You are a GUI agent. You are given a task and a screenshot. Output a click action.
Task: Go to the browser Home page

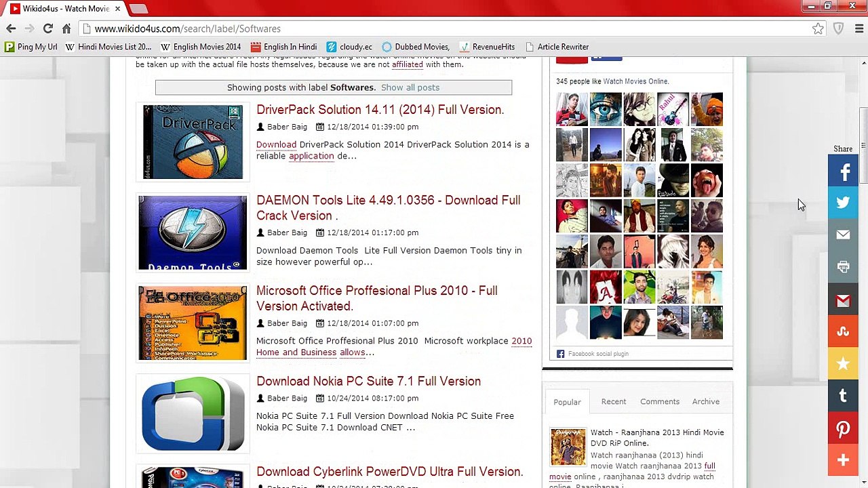pos(66,28)
